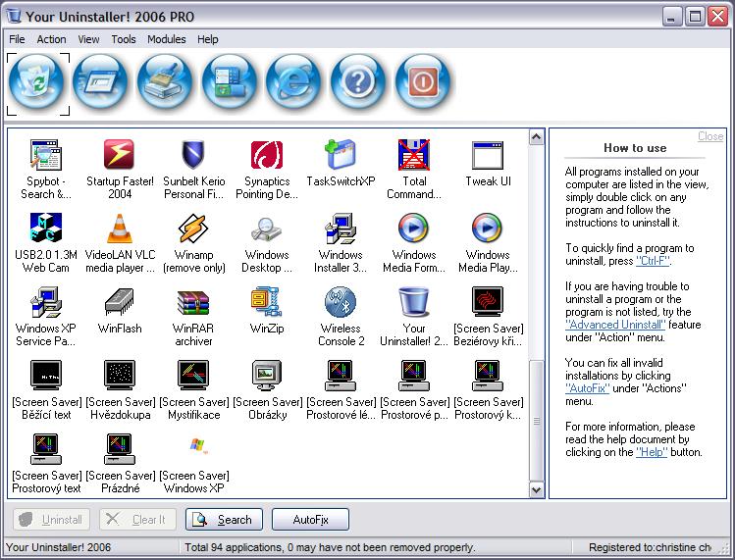Select WinRAR archiver icon

point(193,301)
